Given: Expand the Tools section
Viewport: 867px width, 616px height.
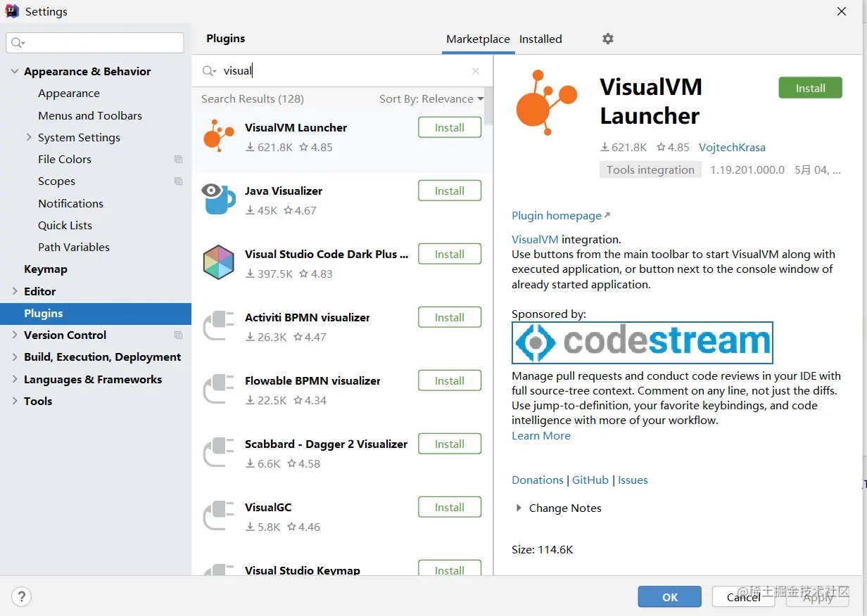Looking at the screenshot, I should point(15,401).
